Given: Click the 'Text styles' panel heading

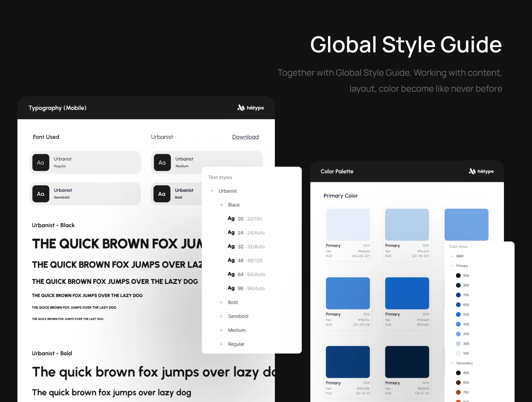Looking at the screenshot, I should coord(220,177).
